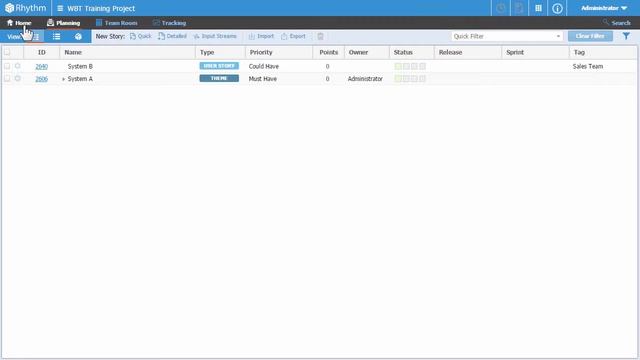Open the Quick Filter combo box
640x360 pixels.
point(507,36)
